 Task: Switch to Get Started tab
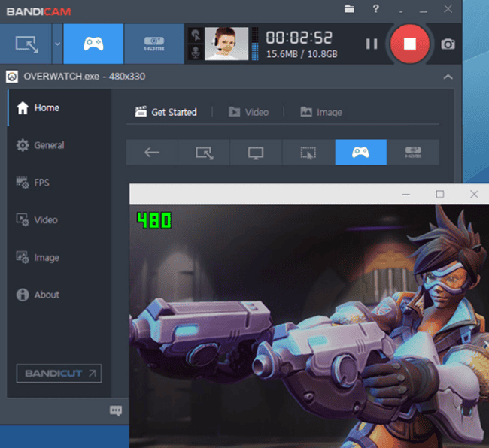pos(166,112)
